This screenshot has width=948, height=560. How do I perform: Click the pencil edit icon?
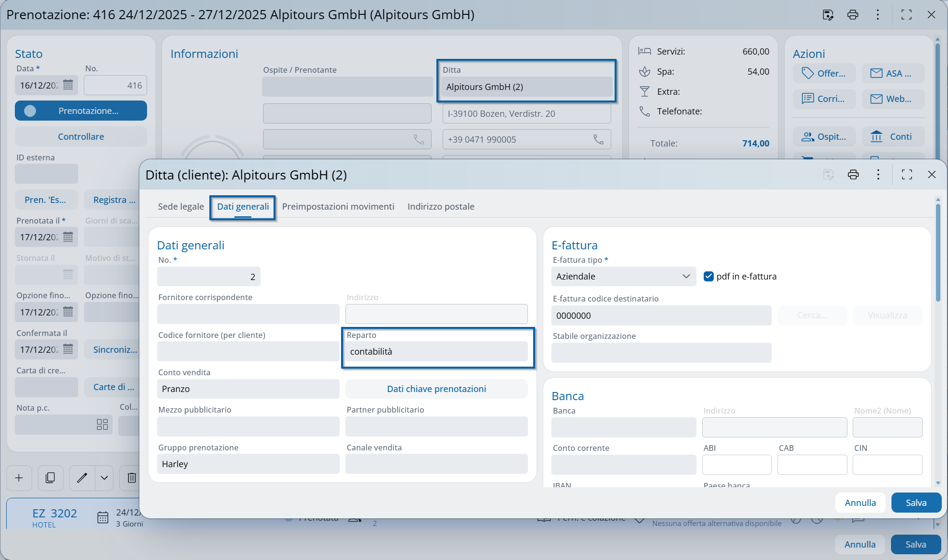coord(82,478)
